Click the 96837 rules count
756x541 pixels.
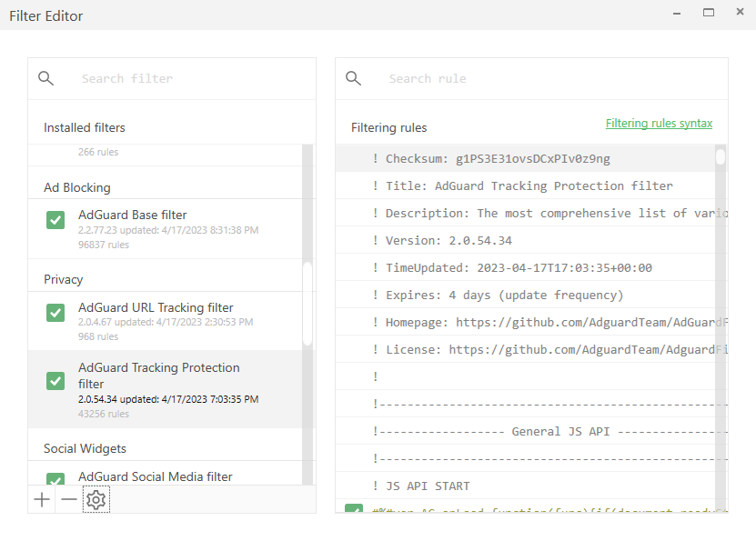pos(104,245)
